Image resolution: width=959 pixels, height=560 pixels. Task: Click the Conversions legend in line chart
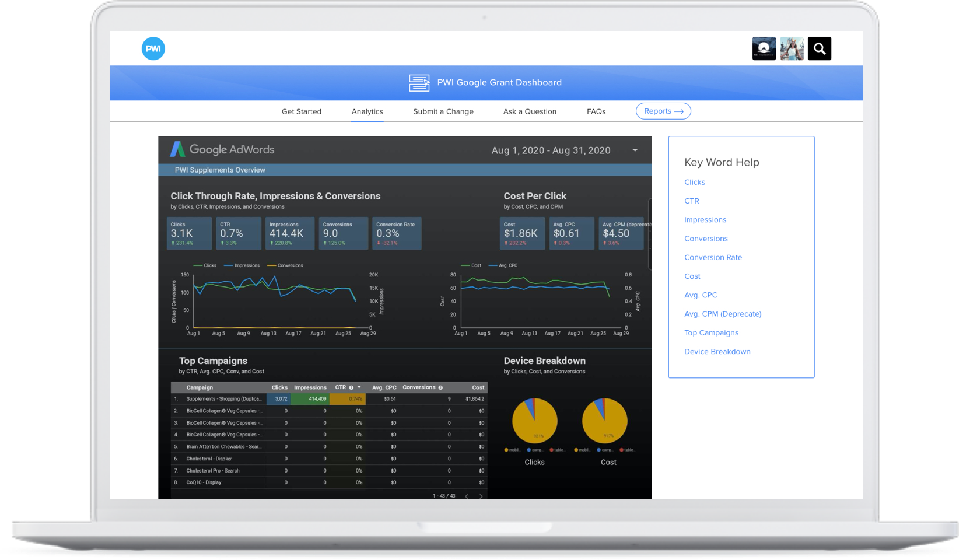point(285,265)
